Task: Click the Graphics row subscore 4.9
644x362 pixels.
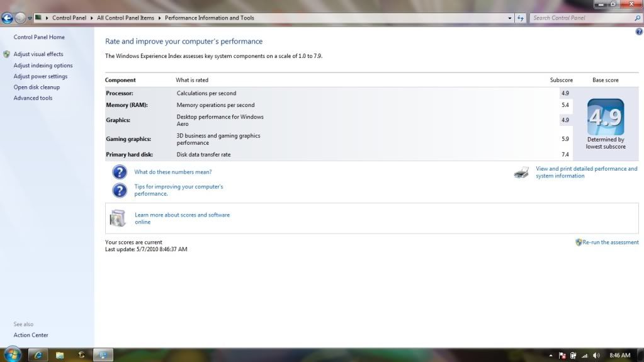Action: [x=565, y=120]
